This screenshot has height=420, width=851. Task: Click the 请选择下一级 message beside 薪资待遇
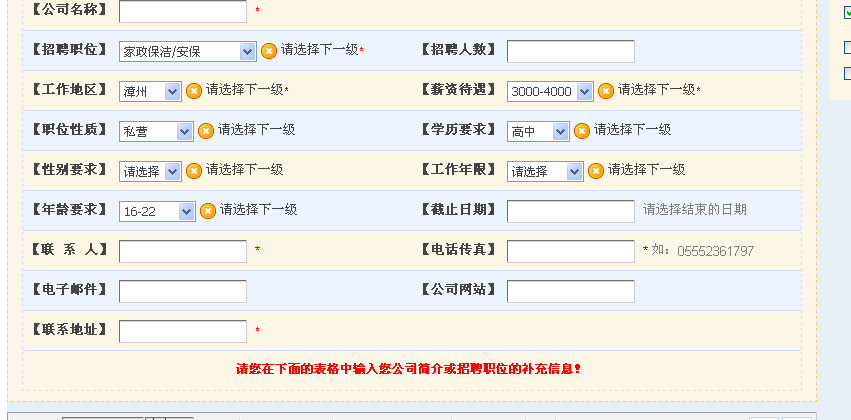(x=657, y=90)
